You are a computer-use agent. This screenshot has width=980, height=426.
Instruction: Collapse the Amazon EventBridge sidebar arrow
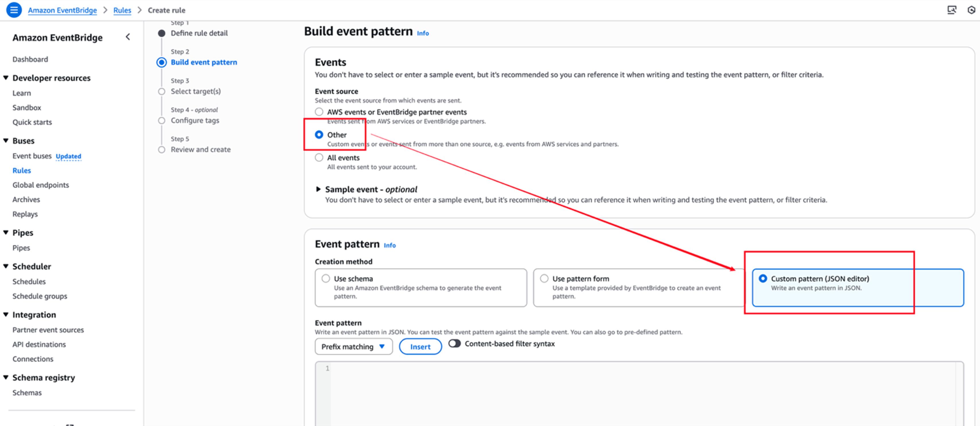(x=128, y=37)
